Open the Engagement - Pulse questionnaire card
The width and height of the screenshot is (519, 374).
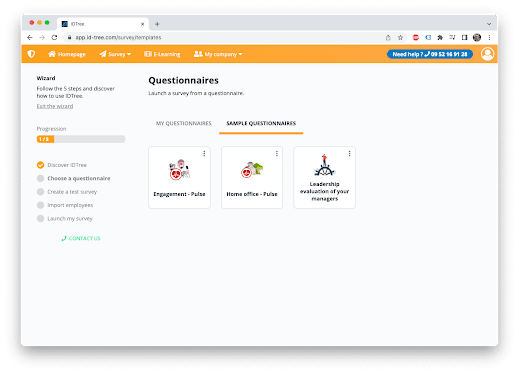point(179,178)
